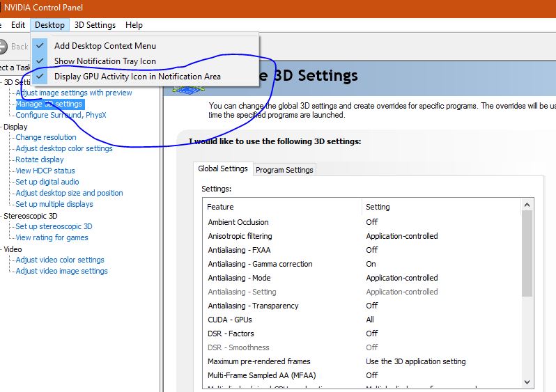
Task: Open the 3D Settings menu
Action: (95, 25)
